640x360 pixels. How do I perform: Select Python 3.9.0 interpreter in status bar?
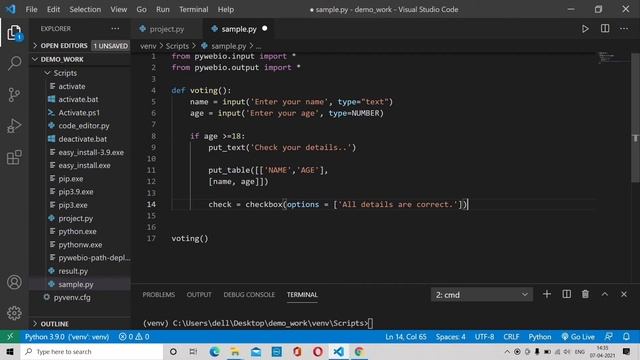click(x=67, y=337)
